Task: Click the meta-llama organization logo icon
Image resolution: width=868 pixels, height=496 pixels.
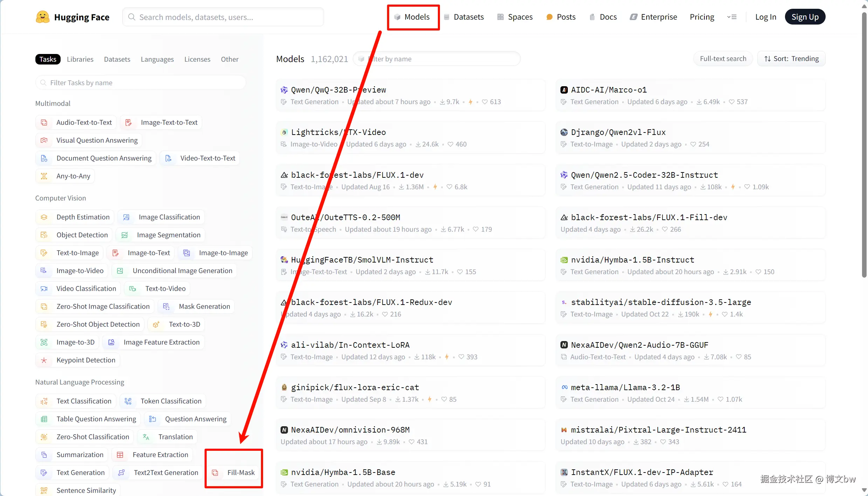Action: (x=564, y=387)
